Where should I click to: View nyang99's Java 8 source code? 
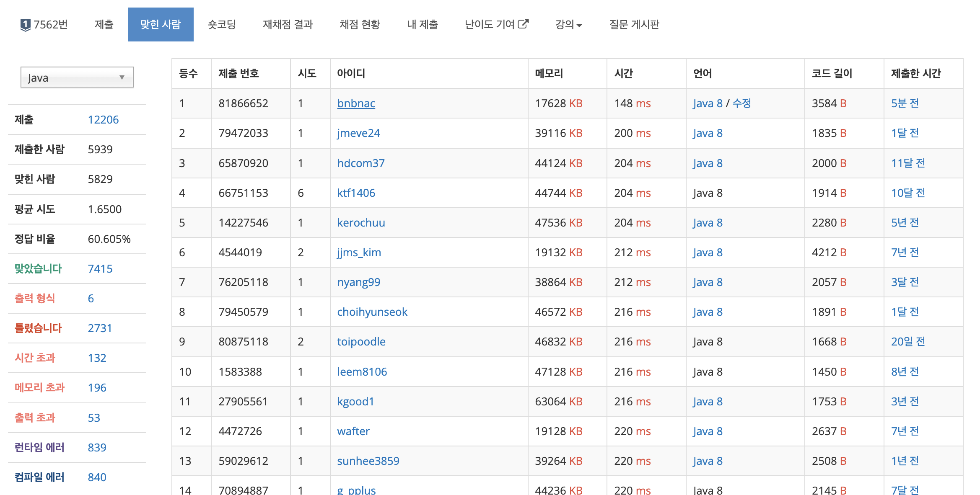point(708,282)
